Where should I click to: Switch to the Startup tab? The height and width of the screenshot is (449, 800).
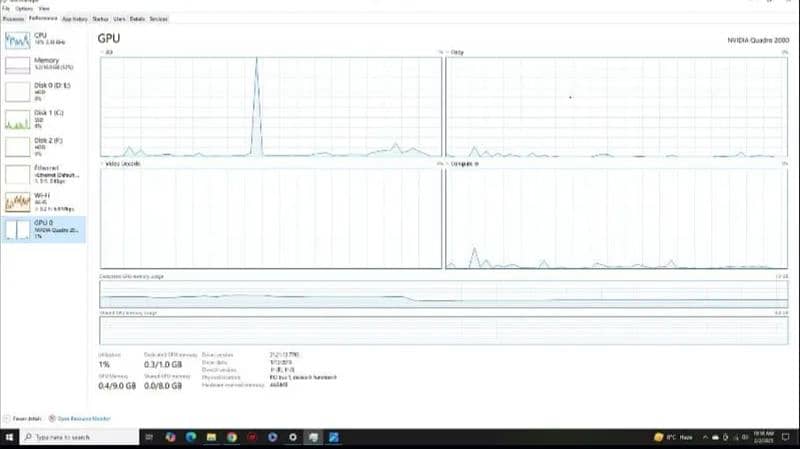(x=101, y=19)
